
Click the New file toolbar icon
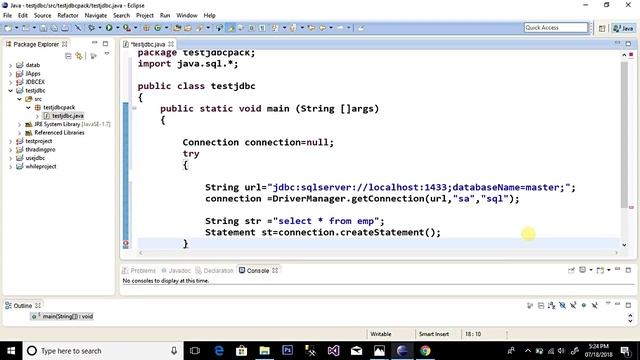8,28
